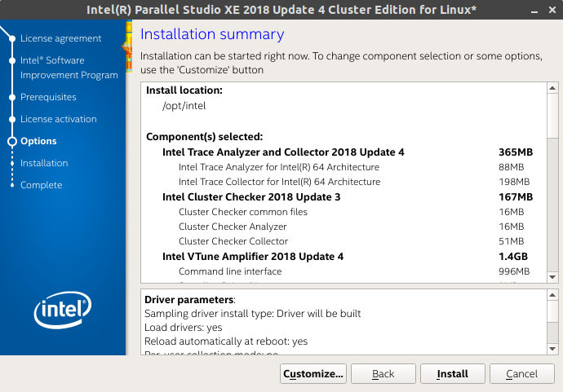The height and width of the screenshot is (392, 563).
Task: Select the Complete step
Action: [42, 185]
